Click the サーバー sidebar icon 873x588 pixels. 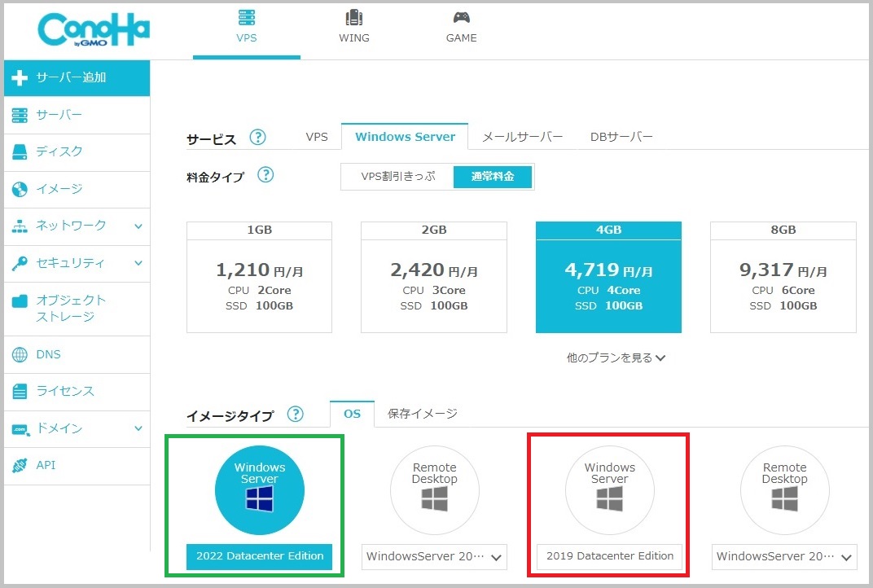[x=20, y=116]
